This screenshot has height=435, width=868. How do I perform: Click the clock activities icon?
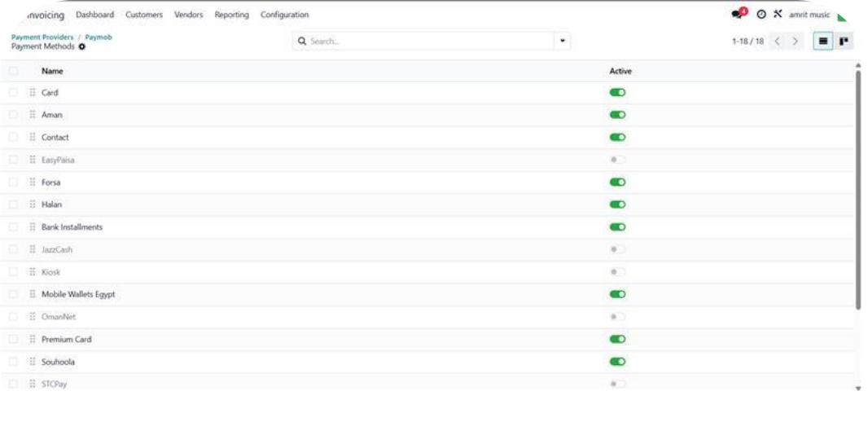[x=761, y=15]
